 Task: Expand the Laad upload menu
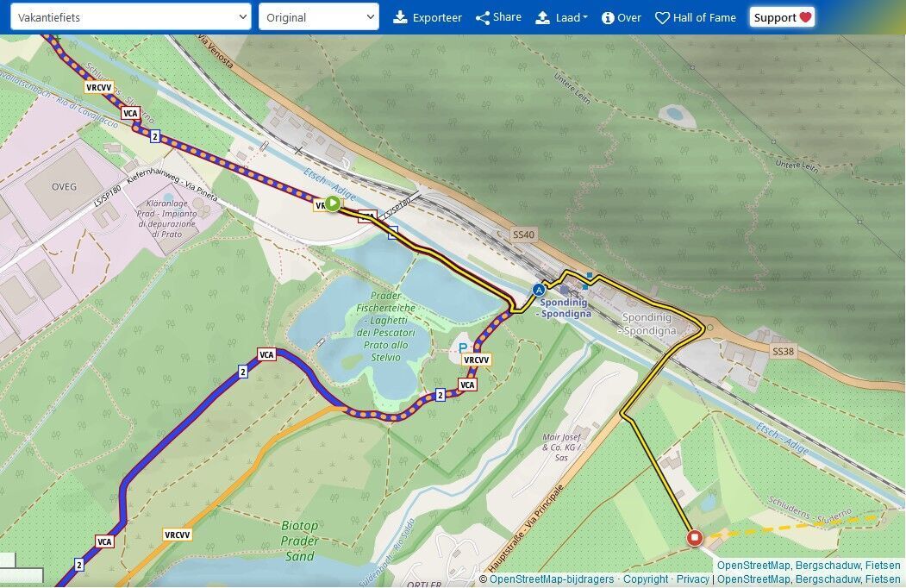(x=562, y=17)
